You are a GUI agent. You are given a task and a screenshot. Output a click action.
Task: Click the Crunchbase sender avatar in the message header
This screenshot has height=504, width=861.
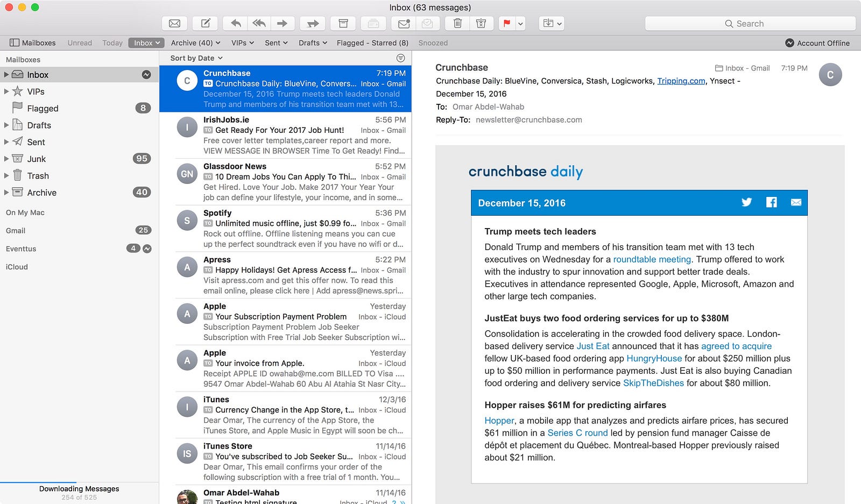[830, 75]
